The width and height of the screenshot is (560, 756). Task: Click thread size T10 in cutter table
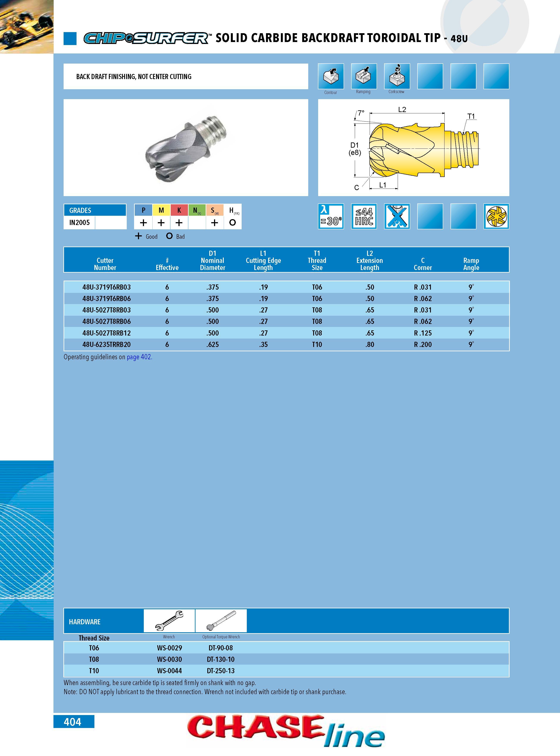click(317, 345)
